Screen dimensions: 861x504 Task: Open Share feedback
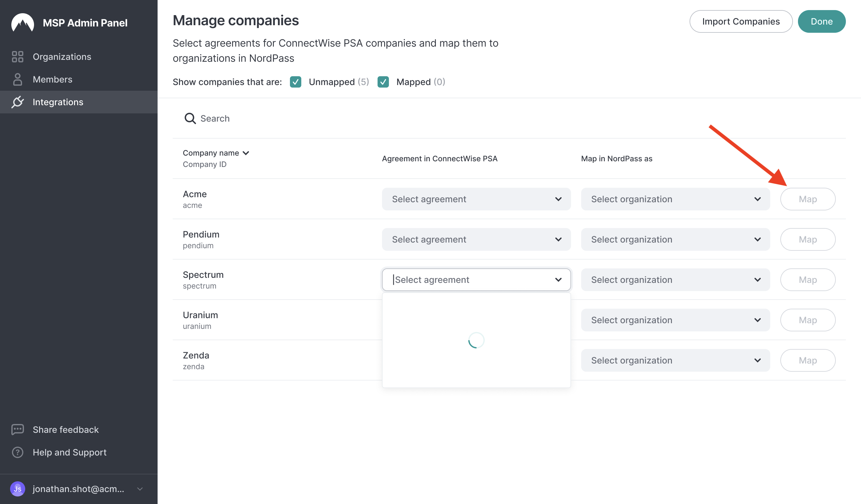[78, 430]
